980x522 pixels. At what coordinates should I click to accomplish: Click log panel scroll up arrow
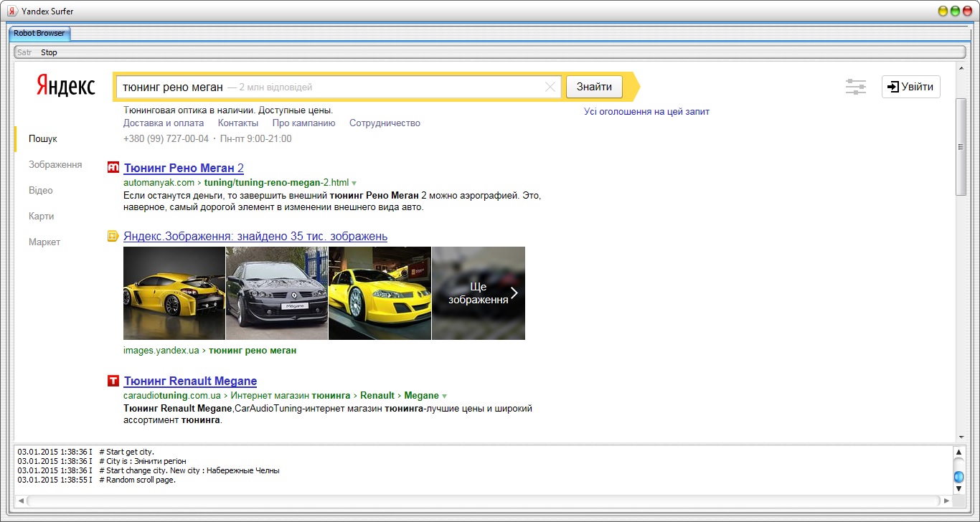click(x=958, y=452)
